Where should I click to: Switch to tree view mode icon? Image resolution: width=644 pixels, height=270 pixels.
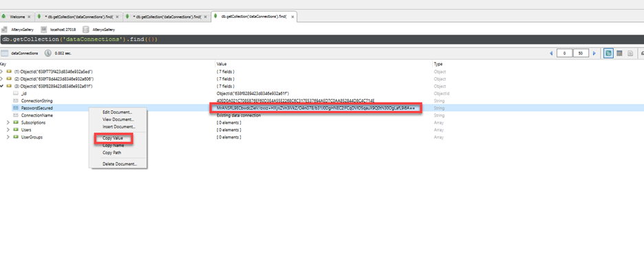[x=608, y=54]
